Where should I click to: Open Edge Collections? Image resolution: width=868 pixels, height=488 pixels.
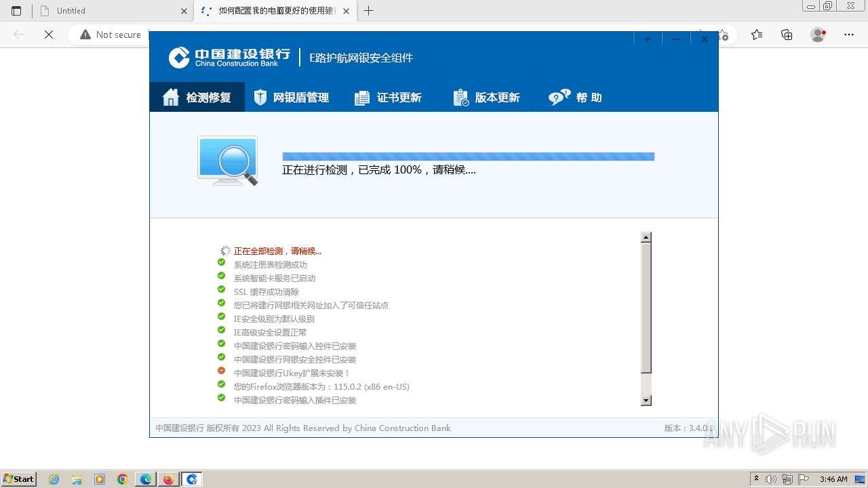point(787,35)
